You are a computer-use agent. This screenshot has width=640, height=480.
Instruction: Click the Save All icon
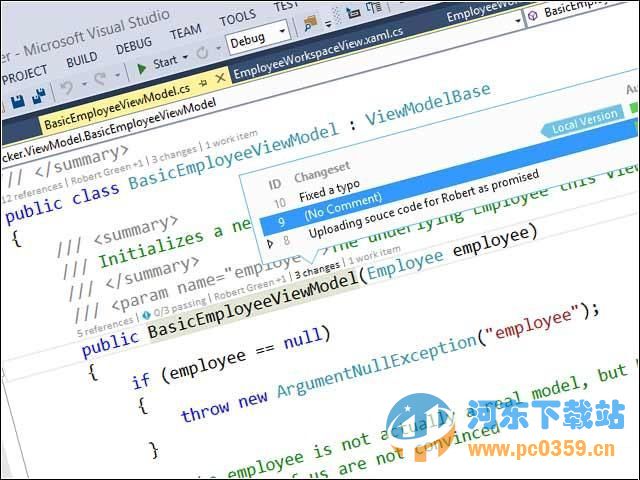tap(39, 96)
